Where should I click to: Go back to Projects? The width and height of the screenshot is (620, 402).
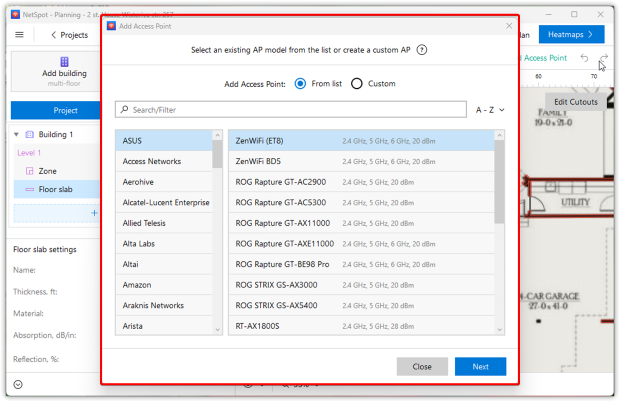[70, 35]
